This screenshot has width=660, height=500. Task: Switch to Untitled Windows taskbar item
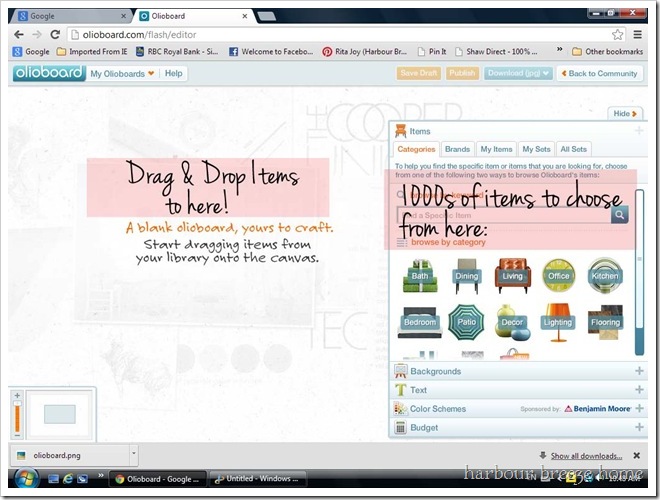257,479
